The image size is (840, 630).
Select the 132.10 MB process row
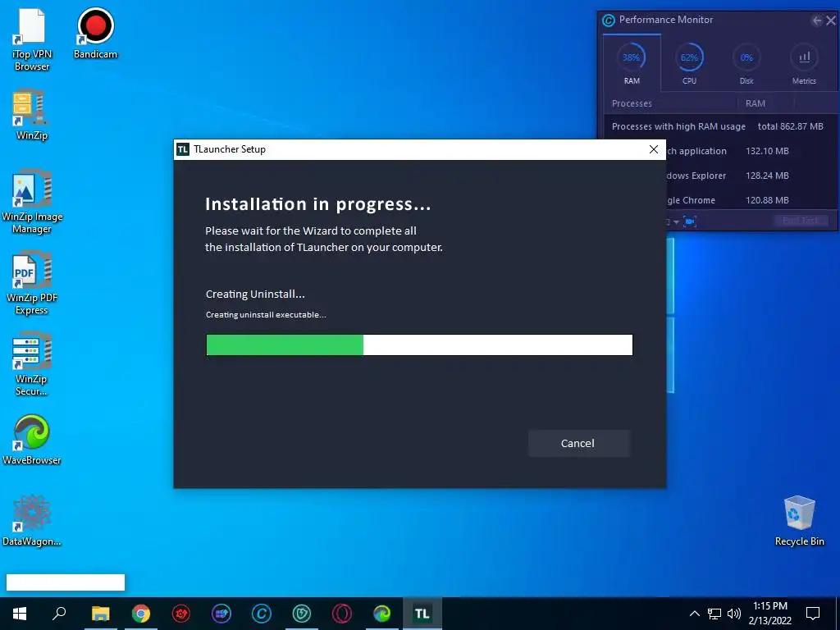point(752,151)
